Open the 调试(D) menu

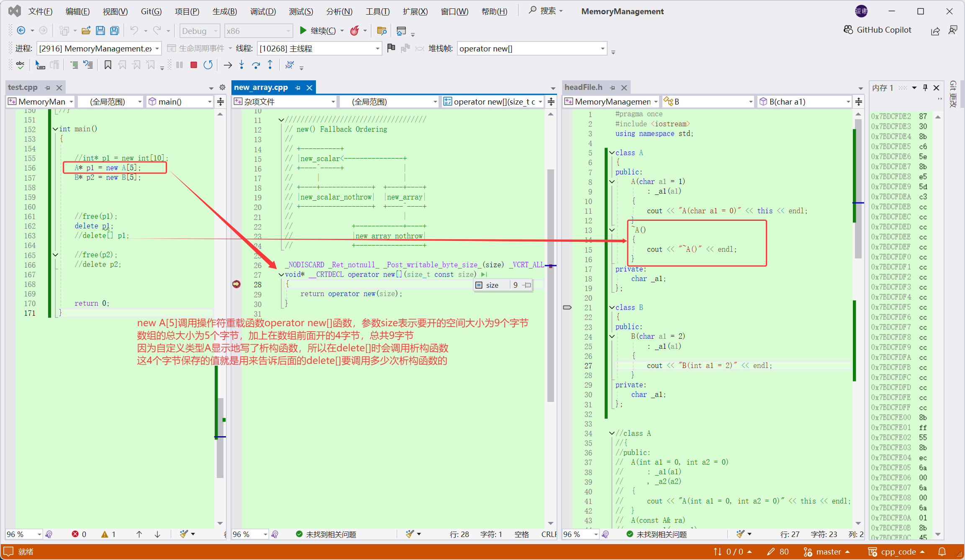coord(263,11)
